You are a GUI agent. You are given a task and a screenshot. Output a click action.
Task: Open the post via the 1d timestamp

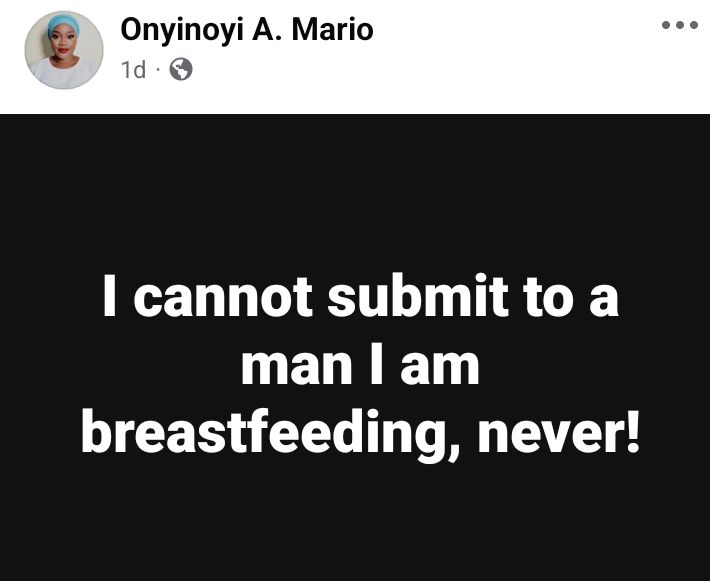pos(134,69)
